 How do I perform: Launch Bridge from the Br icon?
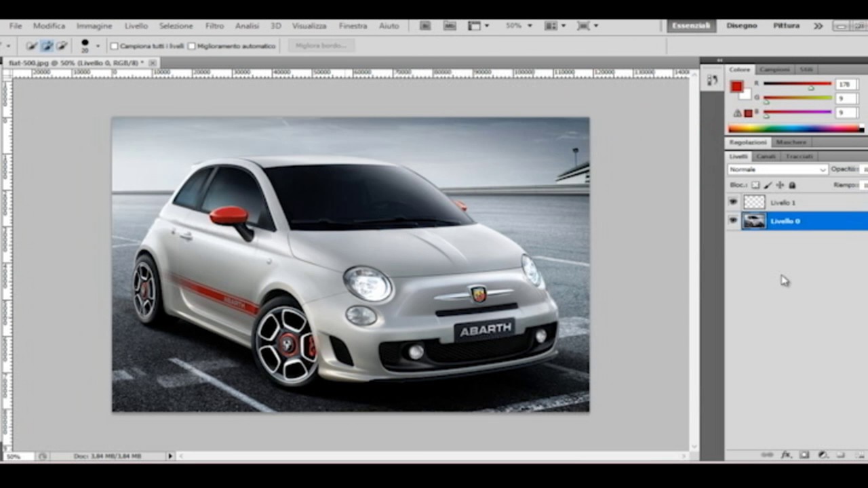coord(425,26)
